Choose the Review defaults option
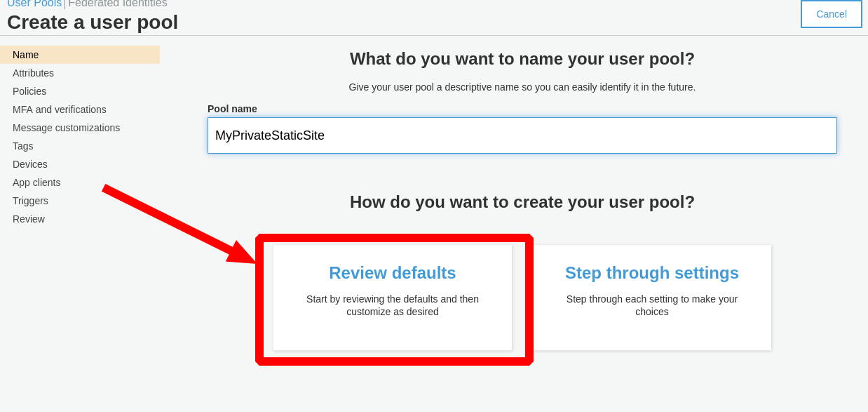Viewport: 868px width, 412px height. (x=393, y=298)
